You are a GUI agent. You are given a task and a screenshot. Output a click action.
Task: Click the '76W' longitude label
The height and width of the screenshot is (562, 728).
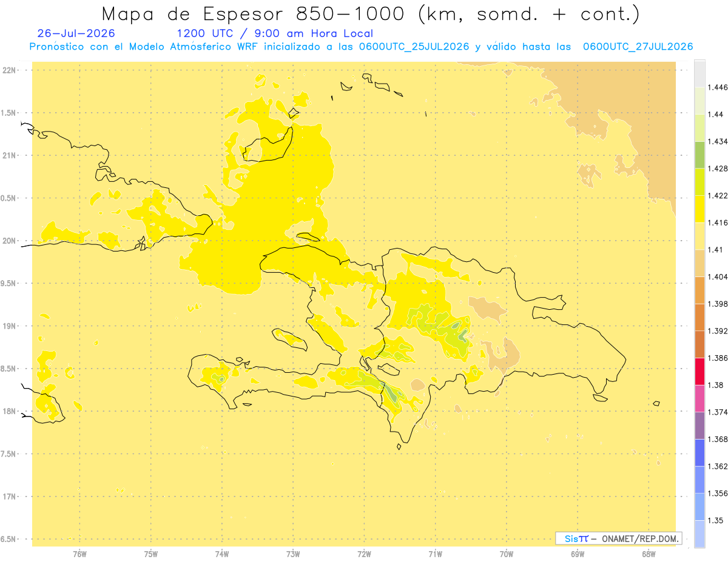click(x=79, y=554)
